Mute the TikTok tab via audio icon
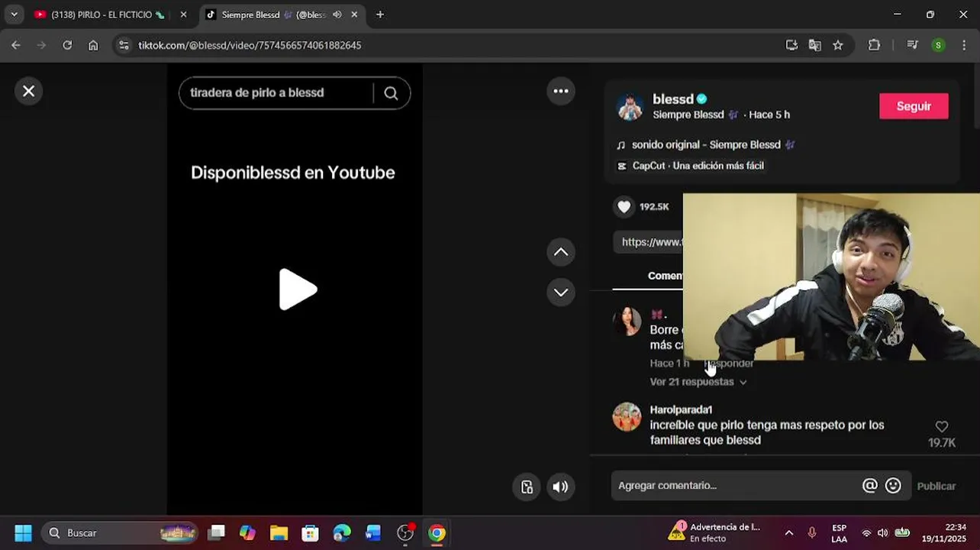Image resolution: width=980 pixels, height=550 pixels. pyautogui.click(x=337, y=15)
